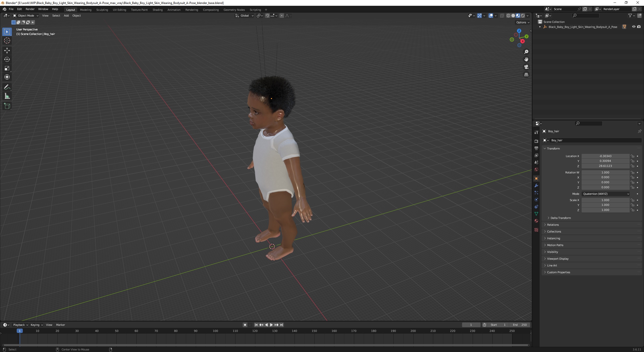Image resolution: width=644 pixels, height=352 pixels.
Task: Open the Render menu
Action: [30, 9]
